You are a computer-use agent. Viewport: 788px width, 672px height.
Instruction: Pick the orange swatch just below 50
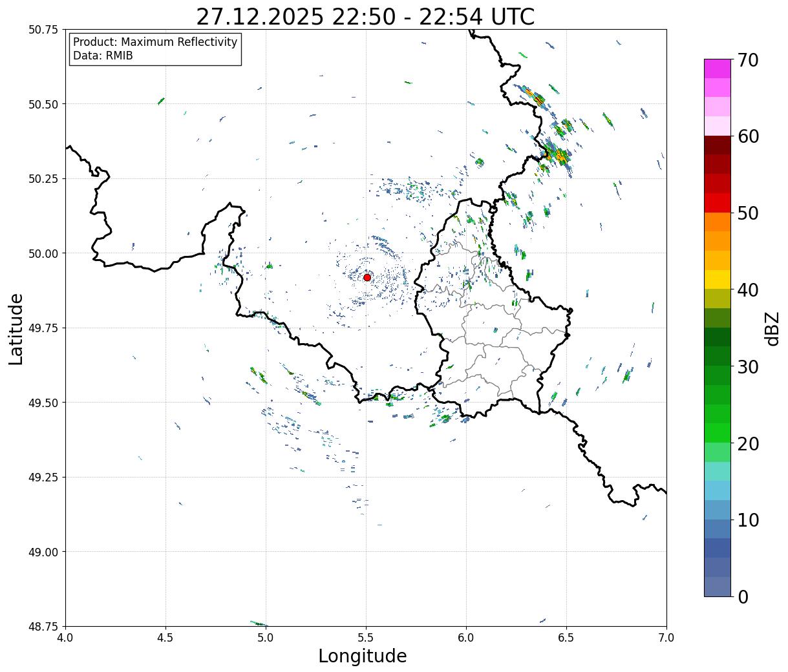717,222
